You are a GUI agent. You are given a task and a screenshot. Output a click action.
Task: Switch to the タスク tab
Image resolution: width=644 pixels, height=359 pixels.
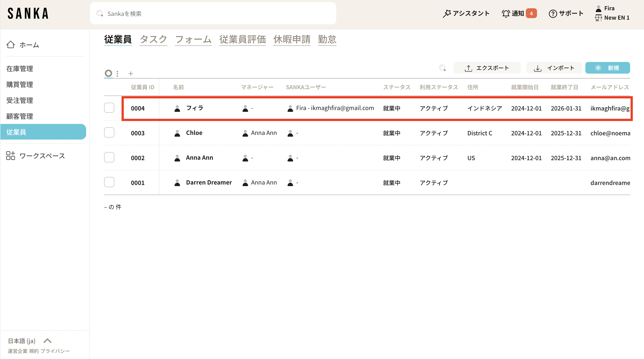pos(153,39)
